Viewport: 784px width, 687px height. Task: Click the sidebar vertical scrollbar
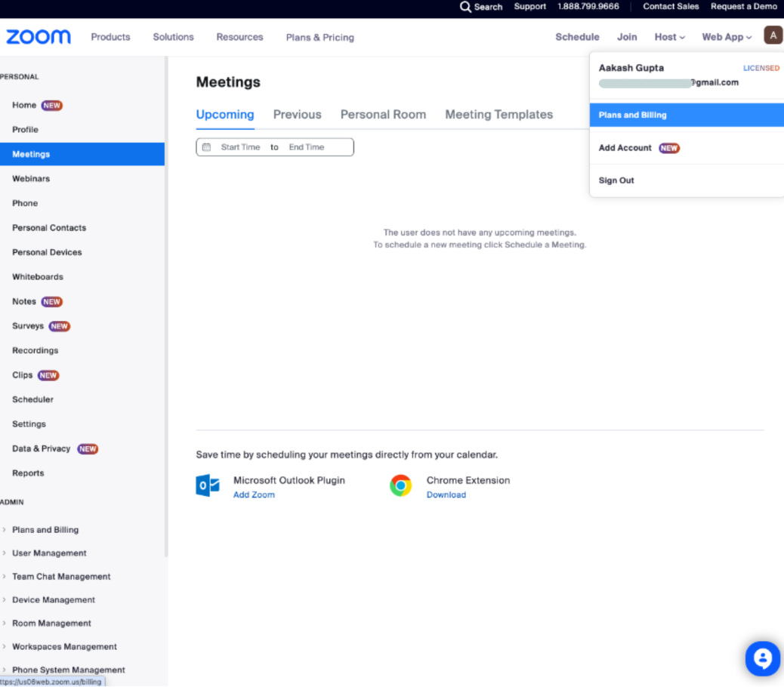[x=166, y=307]
